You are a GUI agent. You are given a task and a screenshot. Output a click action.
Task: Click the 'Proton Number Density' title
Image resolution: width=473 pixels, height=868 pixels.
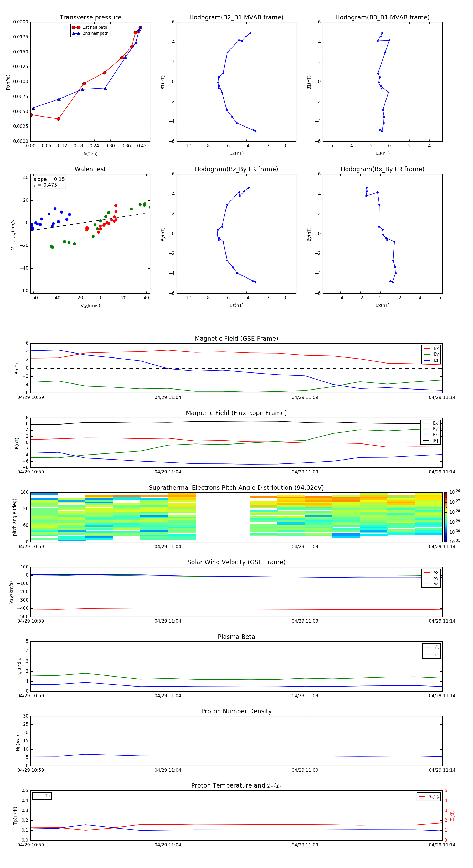coord(236,711)
